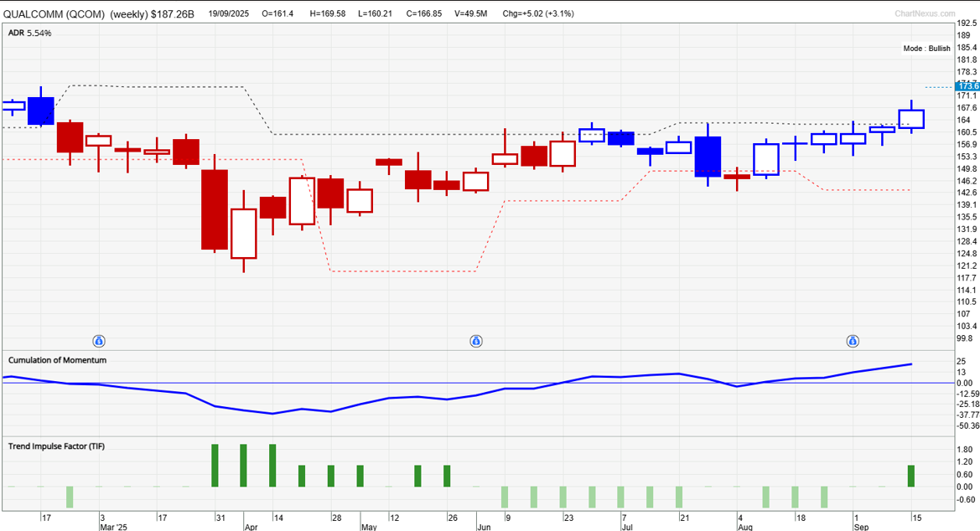Click the Sep date axis label
This screenshot has height=531, width=980.
[861, 528]
